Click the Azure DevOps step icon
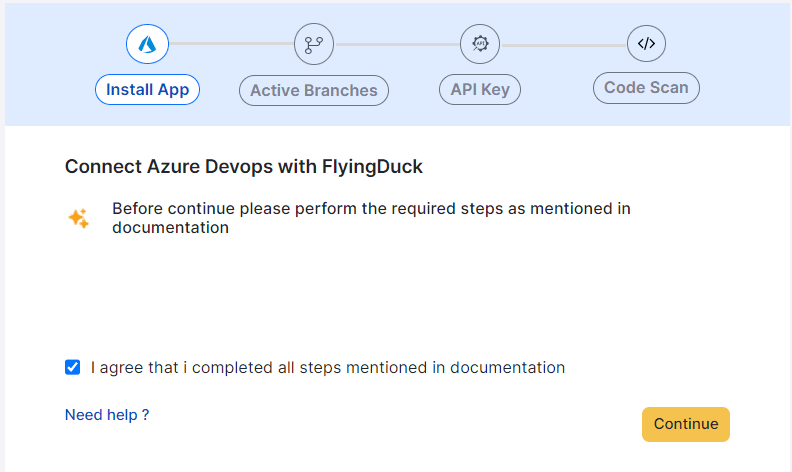792x472 pixels. tap(147, 44)
